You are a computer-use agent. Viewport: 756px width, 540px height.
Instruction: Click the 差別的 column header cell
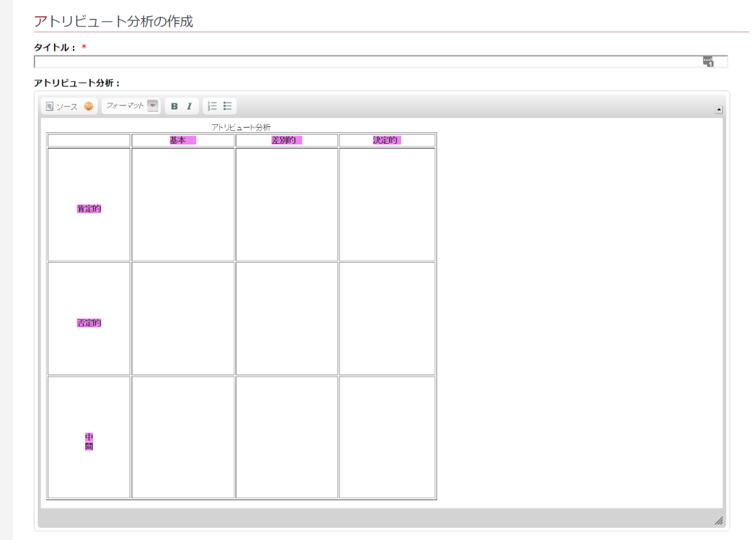tap(286, 140)
